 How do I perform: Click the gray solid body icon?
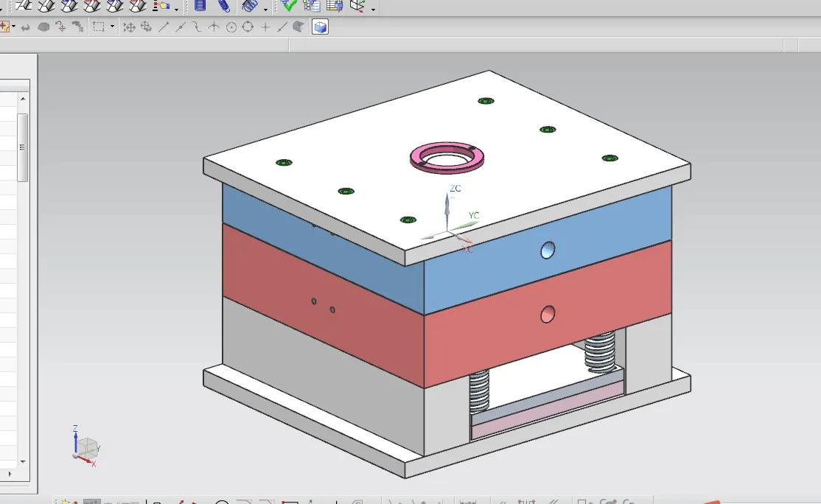(43, 27)
